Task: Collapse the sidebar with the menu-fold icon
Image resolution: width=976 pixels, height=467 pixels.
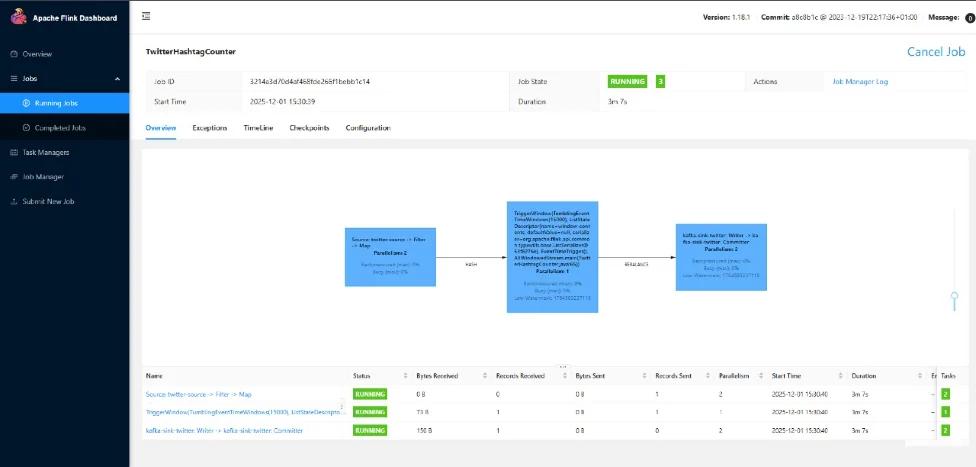Action: pyautogui.click(x=146, y=16)
